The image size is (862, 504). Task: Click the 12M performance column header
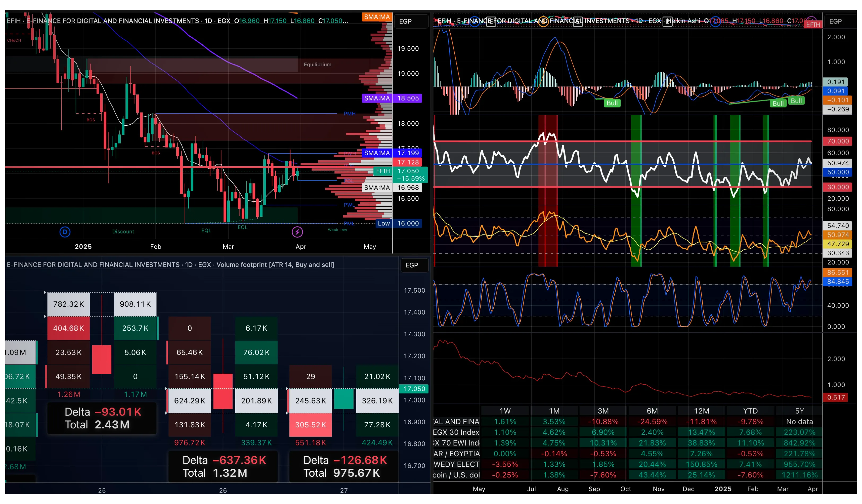coord(702,411)
